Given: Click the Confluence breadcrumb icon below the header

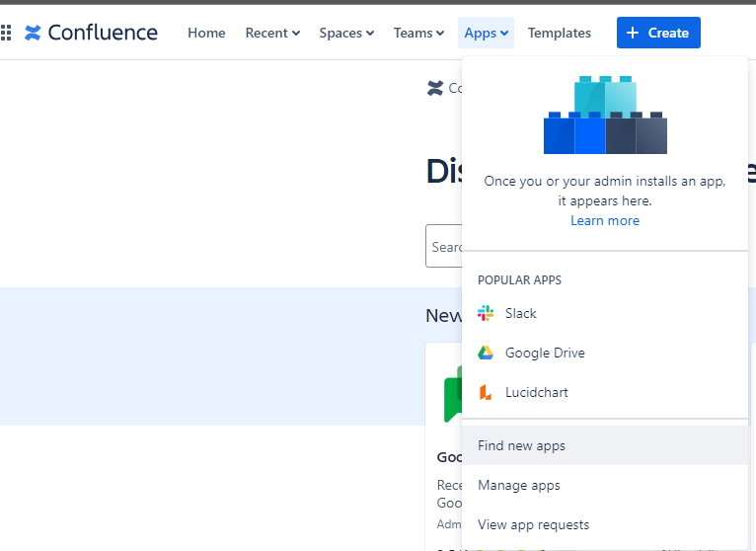Looking at the screenshot, I should coord(435,88).
